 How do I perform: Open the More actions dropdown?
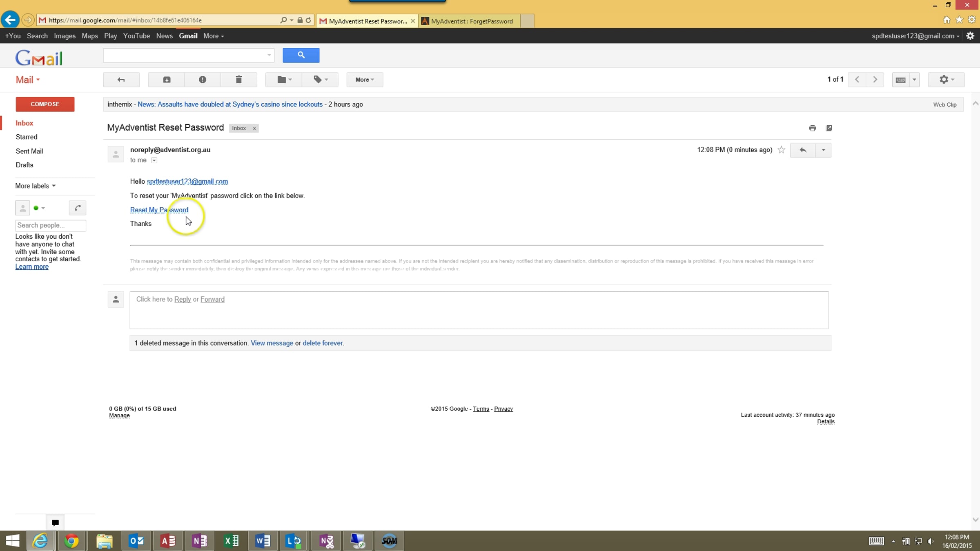365,80
